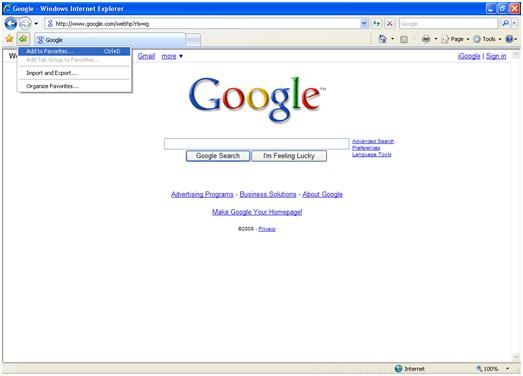The width and height of the screenshot is (523, 376).
Task: Click the Internet zone globe in status bar
Action: [x=398, y=369]
